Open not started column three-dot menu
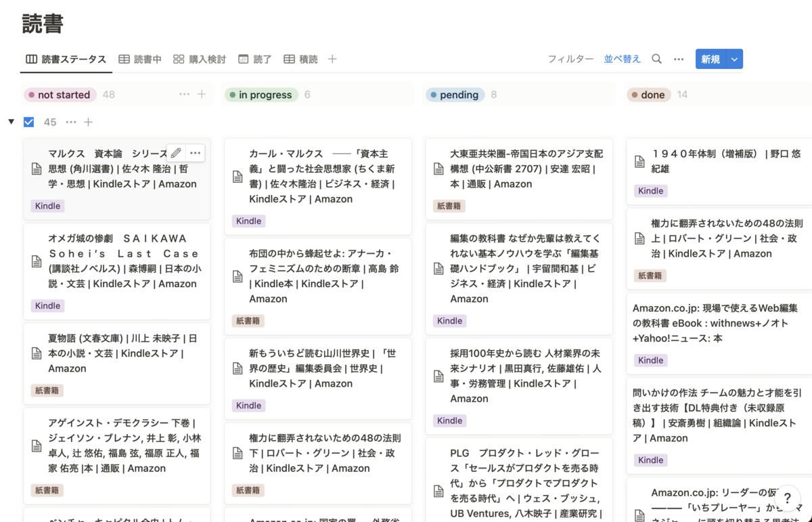Screen dimensions: 812x522 coord(184,95)
